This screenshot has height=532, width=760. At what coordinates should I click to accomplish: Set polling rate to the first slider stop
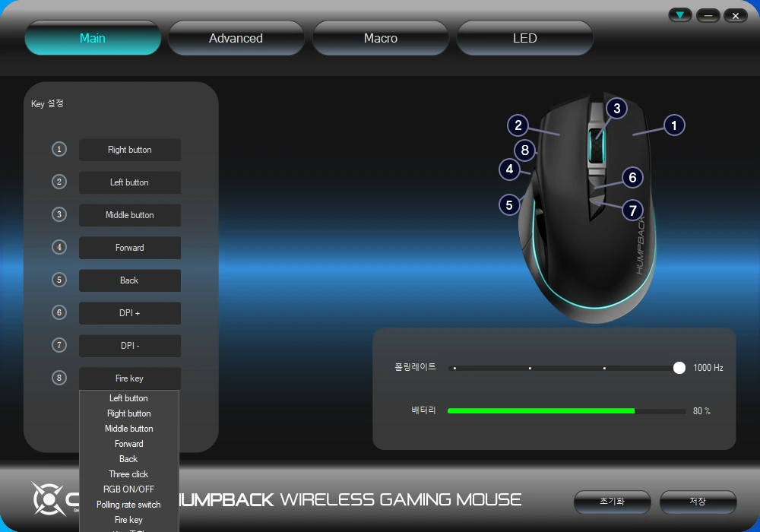(454, 369)
